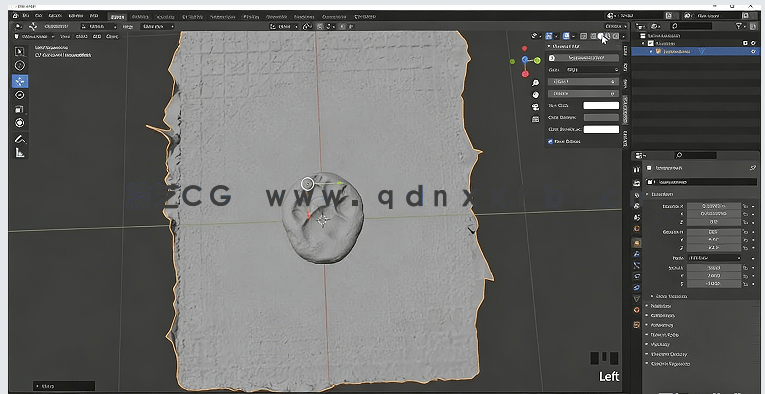Viewport: 765px width, 394px height.
Task: Select the object row in the outliner
Action: (695, 51)
